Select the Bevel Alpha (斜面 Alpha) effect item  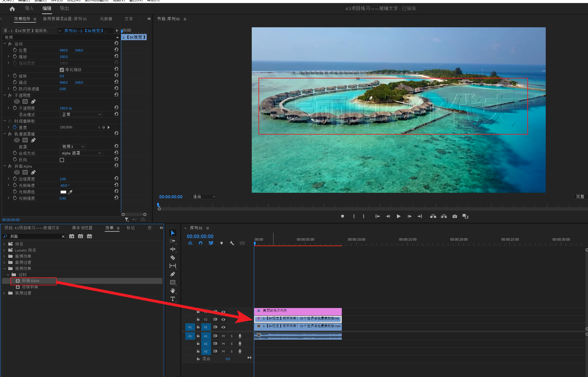(x=31, y=281)
